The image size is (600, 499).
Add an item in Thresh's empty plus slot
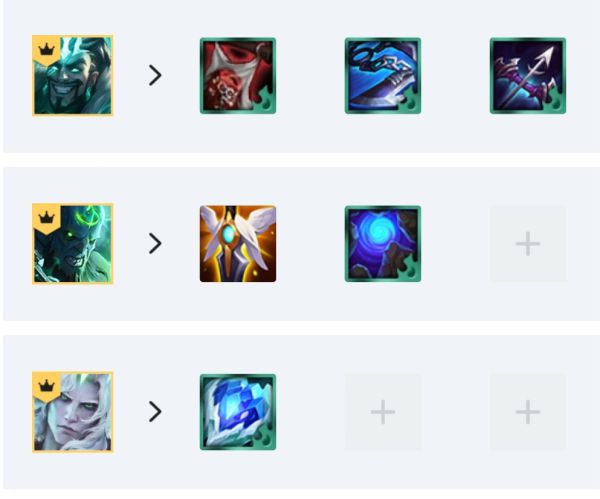click(x=528, y=244)
